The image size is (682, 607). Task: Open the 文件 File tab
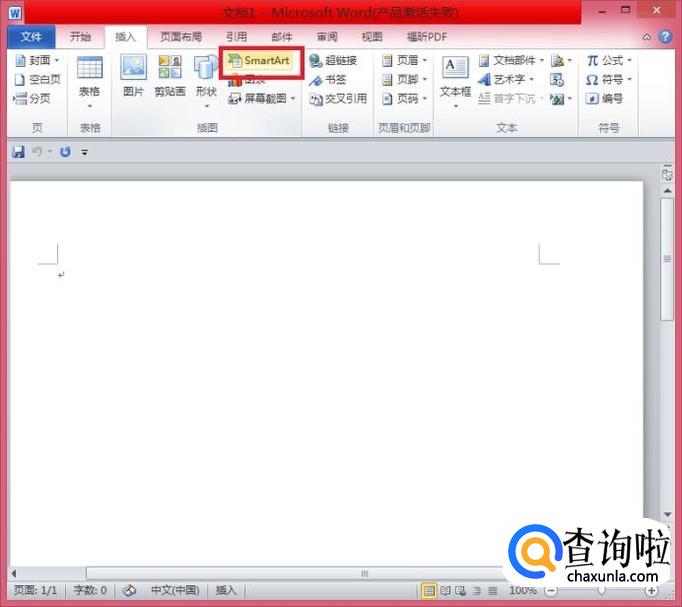31,37
